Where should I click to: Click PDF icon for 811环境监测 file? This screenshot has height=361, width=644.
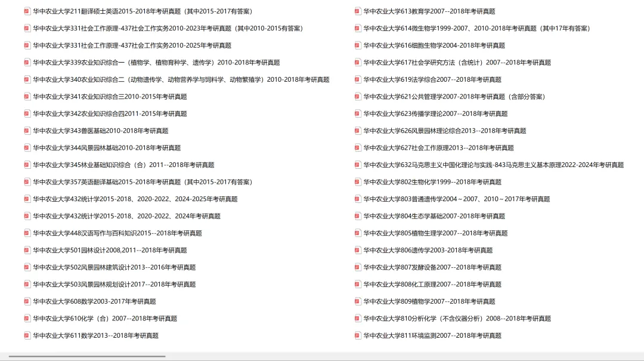(x=357, y=335)
